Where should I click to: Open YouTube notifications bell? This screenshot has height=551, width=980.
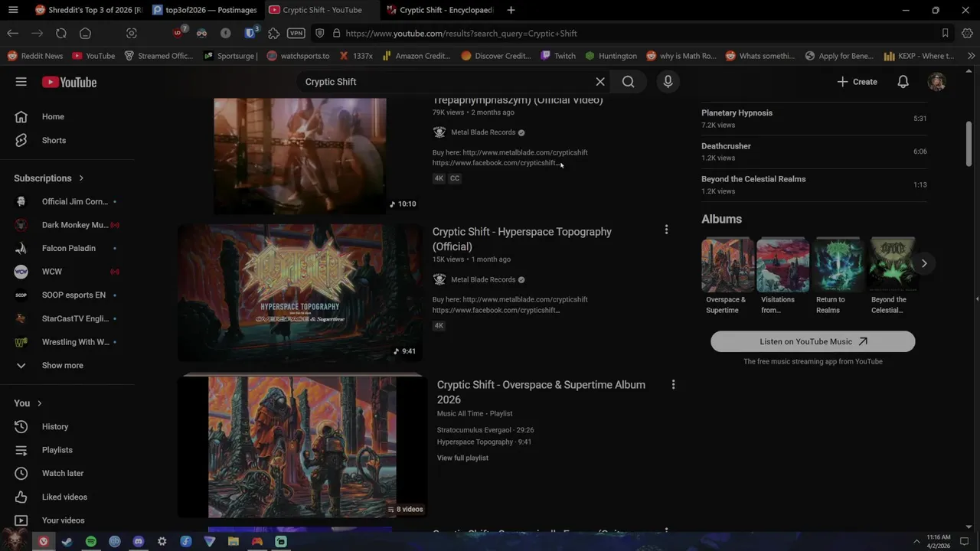(903, 82)
